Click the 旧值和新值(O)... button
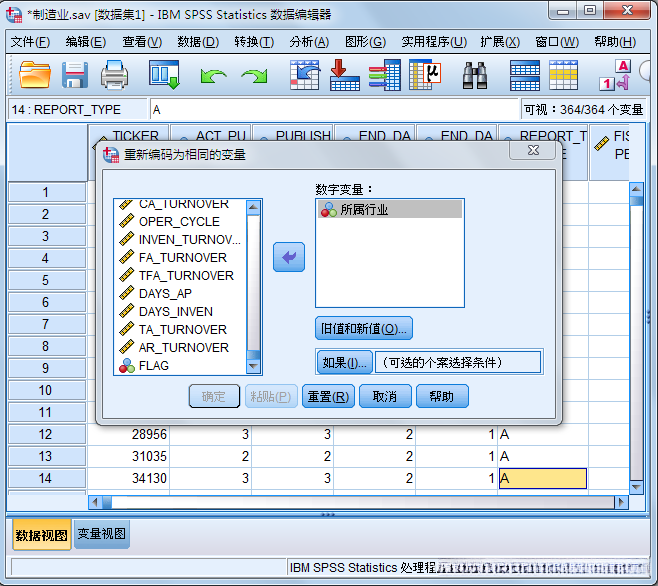Image resolution: width=658 pixels, height=586 pixels. 363,328
